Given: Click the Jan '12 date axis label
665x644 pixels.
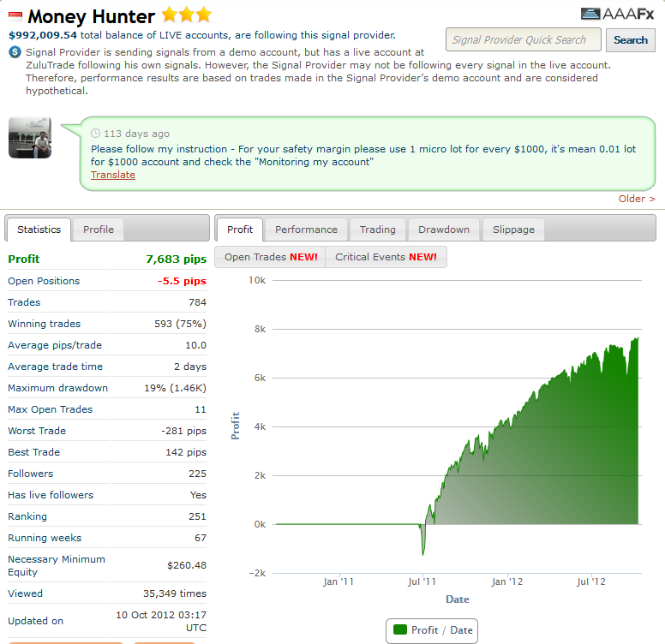Looking at the screenshot, I should 507,581.
